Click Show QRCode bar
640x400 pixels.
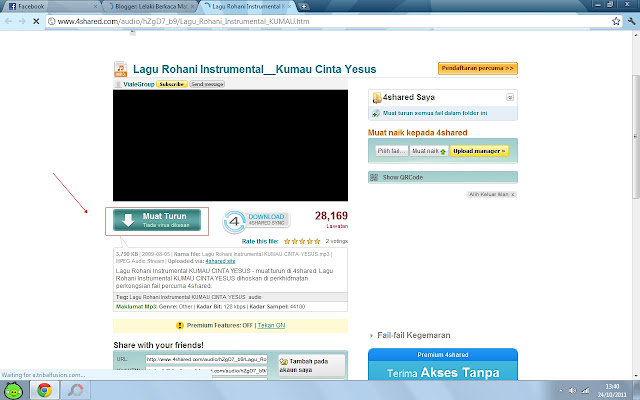[x=443, y=177]
